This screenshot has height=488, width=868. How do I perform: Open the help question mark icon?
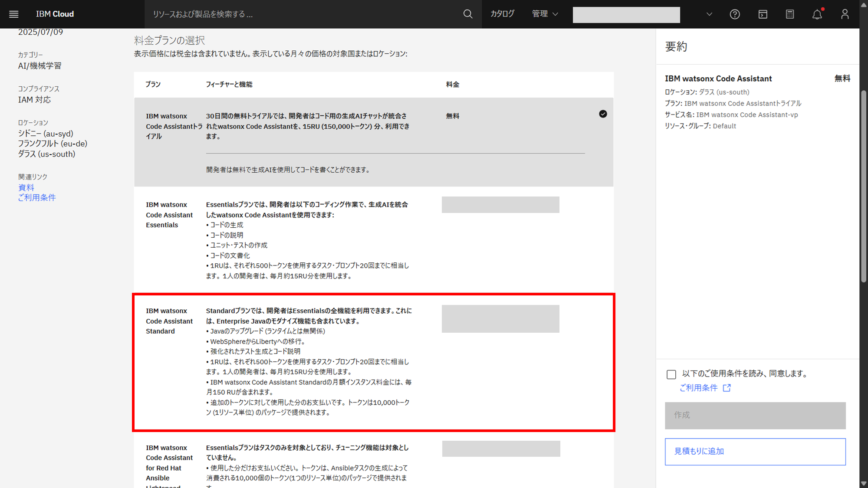[x=734, y=14]
